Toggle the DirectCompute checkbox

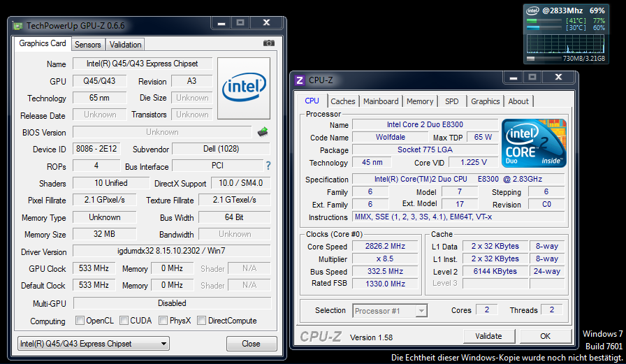pos(202,321)
